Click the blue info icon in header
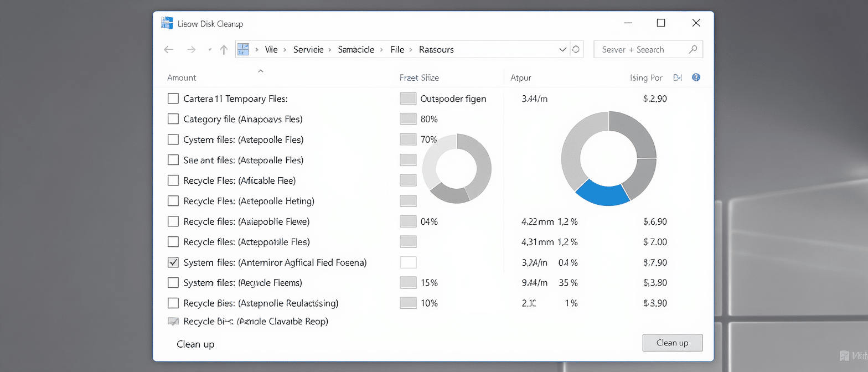 click(x=696, y=77)
